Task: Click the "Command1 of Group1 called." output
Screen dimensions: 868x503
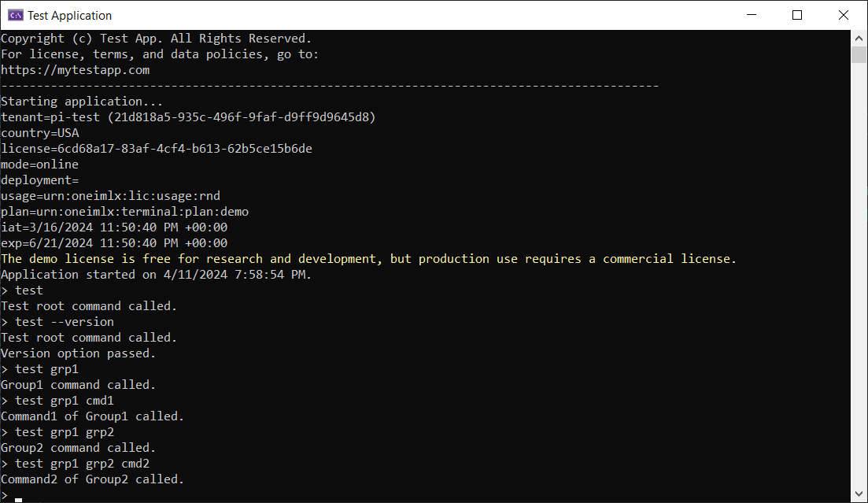Action: [92, 416]
